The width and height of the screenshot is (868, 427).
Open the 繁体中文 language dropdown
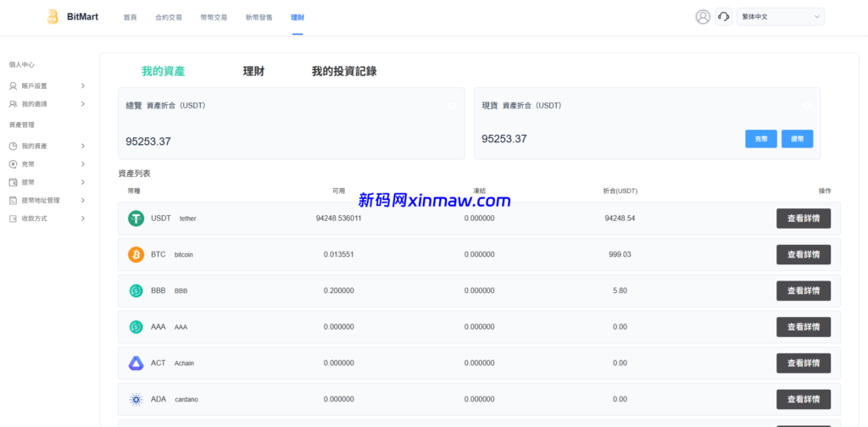click(781, 17)
